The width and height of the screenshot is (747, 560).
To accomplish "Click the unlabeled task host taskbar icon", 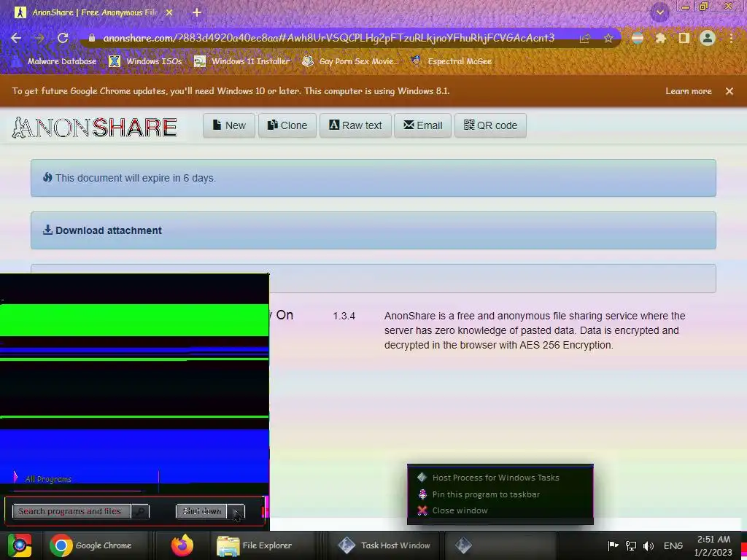I will 500,545.
